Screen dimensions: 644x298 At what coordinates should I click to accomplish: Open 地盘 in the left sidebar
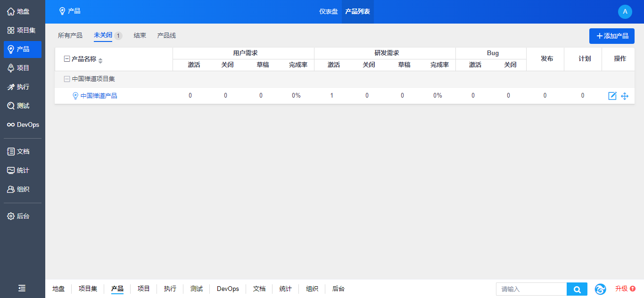pyautogui.click(x=22, y=11)
